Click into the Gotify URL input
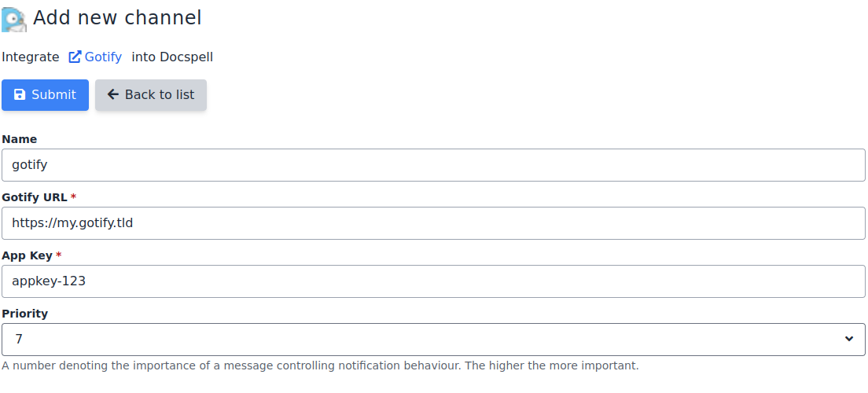This screenshot has height=393, width=868. tap(432, 223)
